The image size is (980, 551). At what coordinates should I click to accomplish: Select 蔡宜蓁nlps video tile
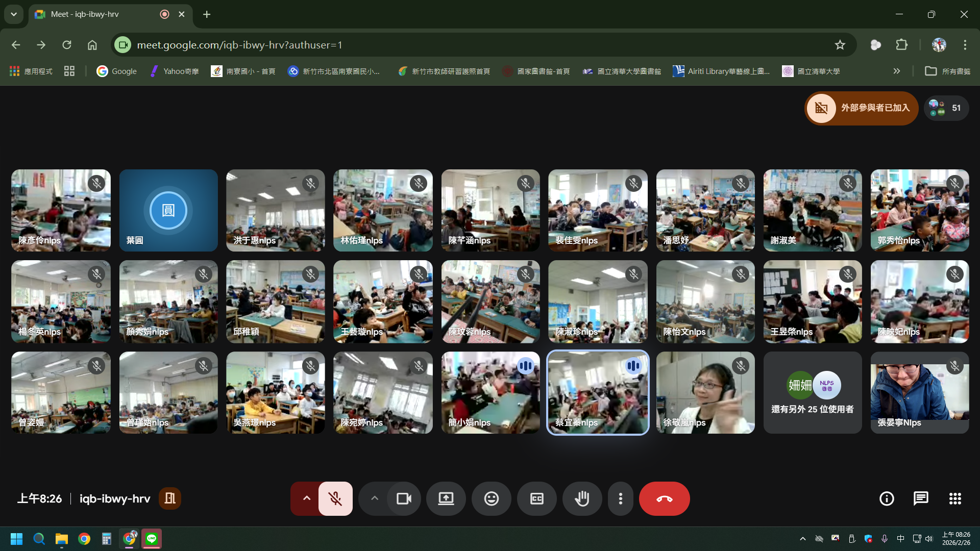point(598,392)
